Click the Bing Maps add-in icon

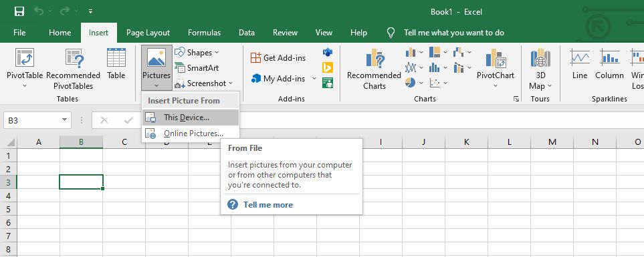[327, 67]
